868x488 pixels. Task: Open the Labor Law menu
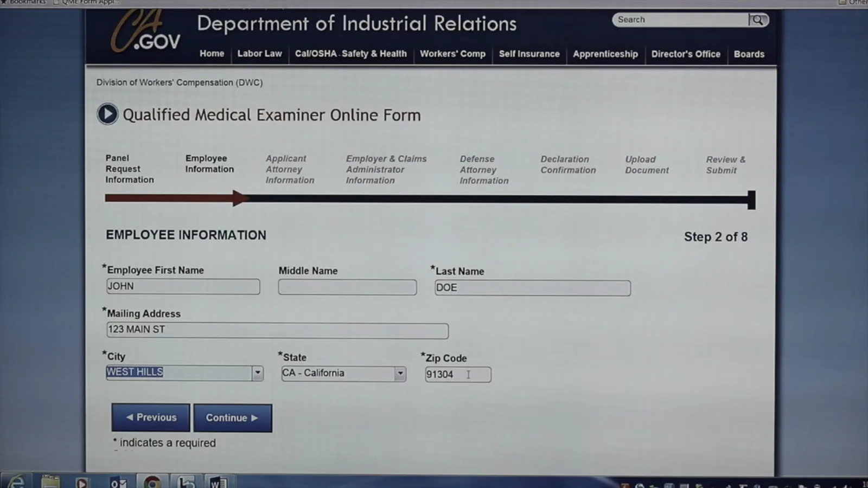[x=259, y=54]
